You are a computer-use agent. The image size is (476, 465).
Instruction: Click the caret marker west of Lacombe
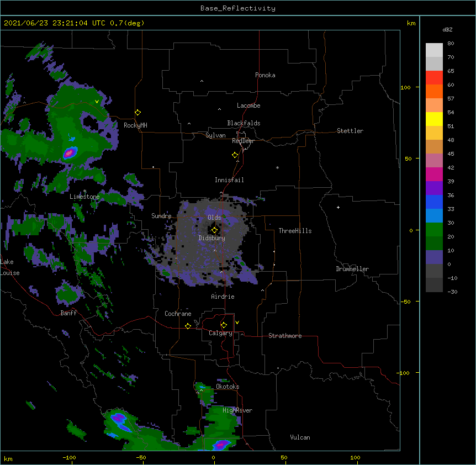tap(219, 109)
